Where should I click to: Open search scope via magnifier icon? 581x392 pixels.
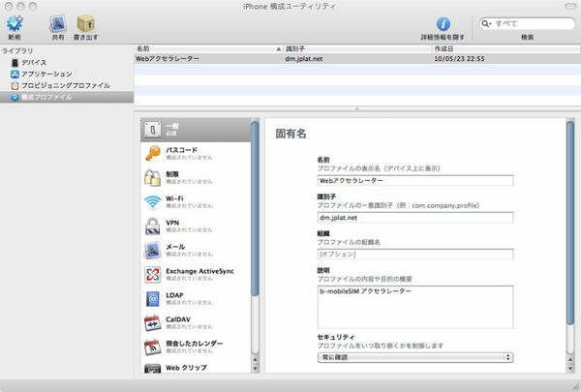coord(485,23)
